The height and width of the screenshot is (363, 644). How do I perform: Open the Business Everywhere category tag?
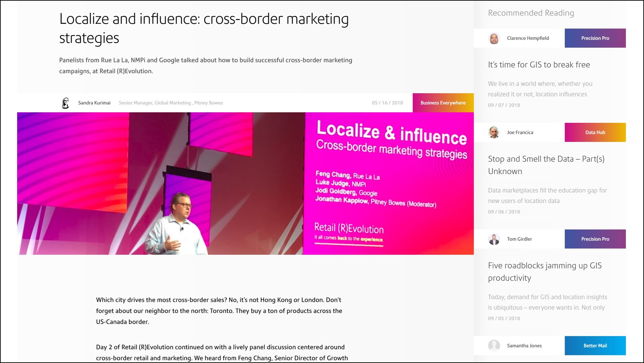(443, 103)
